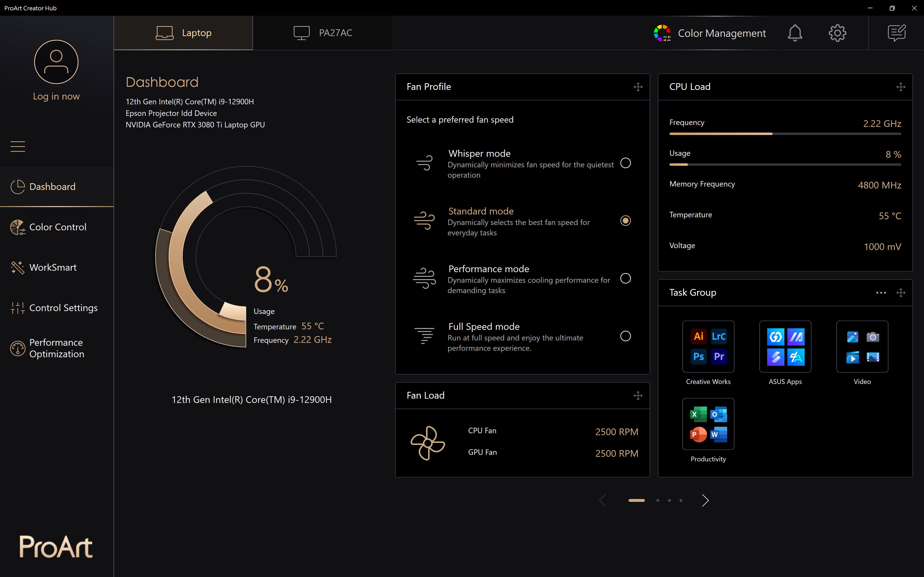Open settings via the gear icon
The width and height of the screenshot is (924, 577).
[x=837, y=33]
